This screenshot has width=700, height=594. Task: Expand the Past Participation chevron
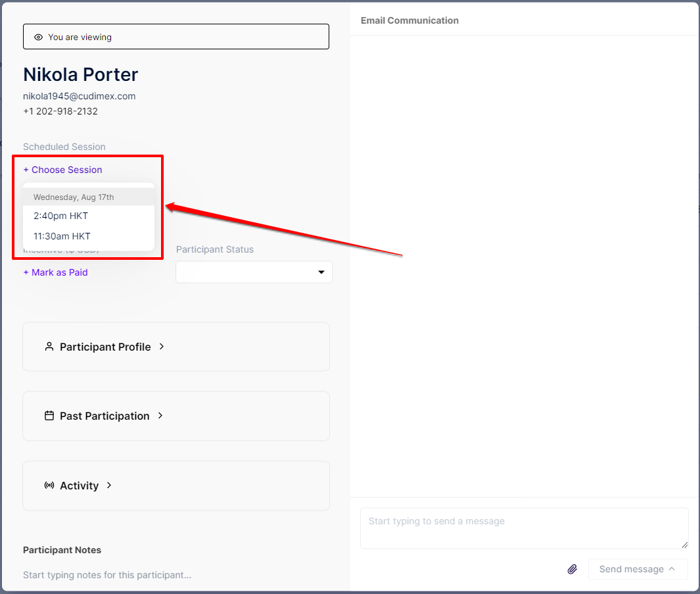point(160,416)
